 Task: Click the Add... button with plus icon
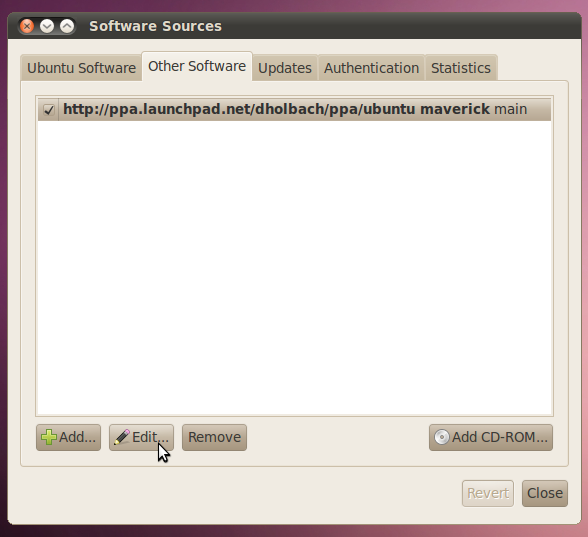[x=68, y=437]
